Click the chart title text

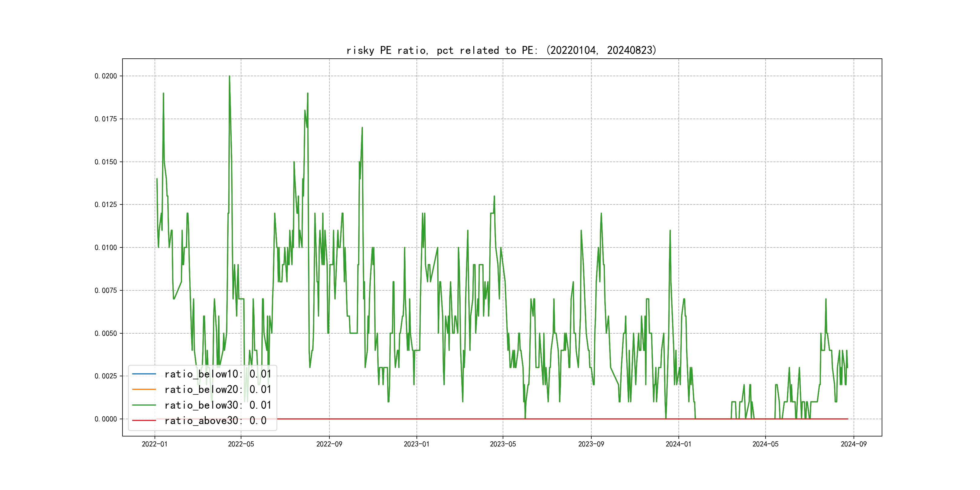(x=501, y=50)
